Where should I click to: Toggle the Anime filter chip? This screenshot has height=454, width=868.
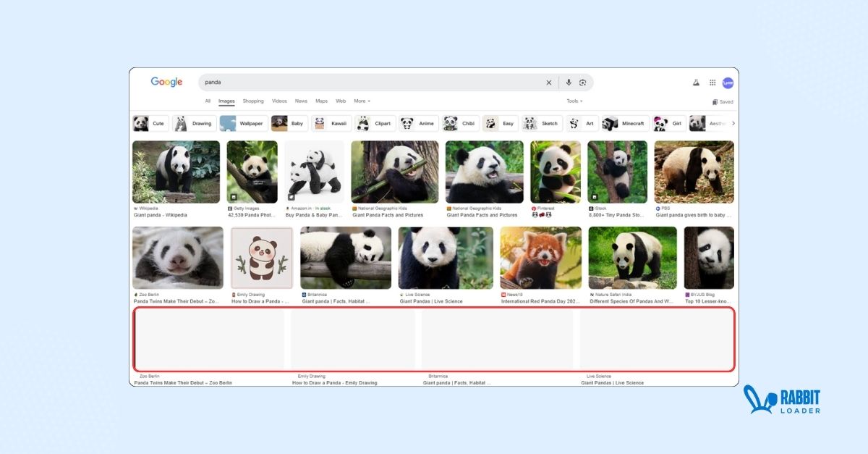pyautogui.click(x=420, y=123)
